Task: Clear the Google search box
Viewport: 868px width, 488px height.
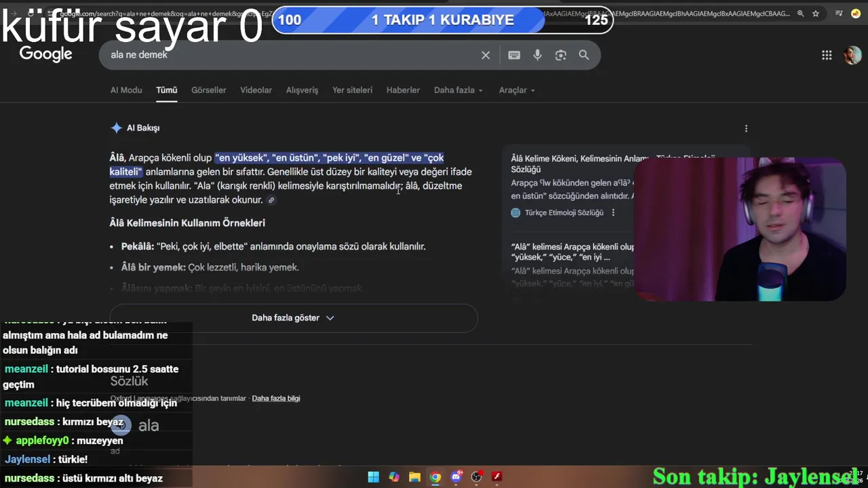Action: pos(486,55)
